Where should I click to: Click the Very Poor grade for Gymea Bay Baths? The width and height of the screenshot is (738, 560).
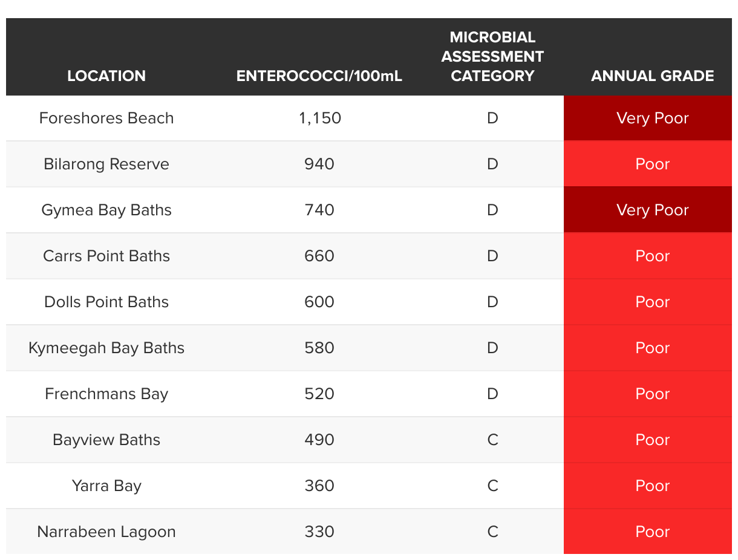(652, 210)
